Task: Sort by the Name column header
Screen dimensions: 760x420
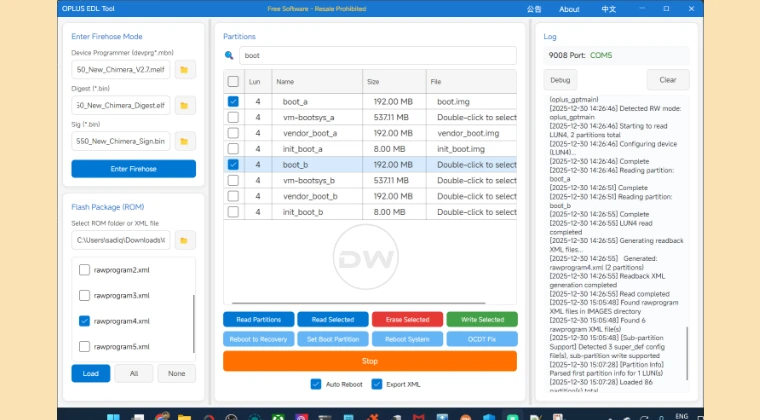Action: point(317,82)
